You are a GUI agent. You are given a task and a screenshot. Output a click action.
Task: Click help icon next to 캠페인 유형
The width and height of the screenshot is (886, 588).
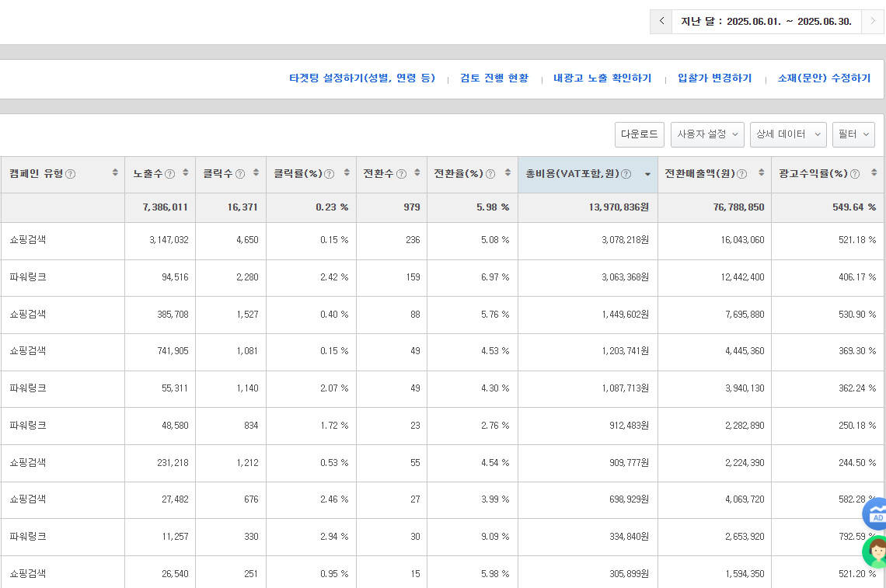[71, 174]
